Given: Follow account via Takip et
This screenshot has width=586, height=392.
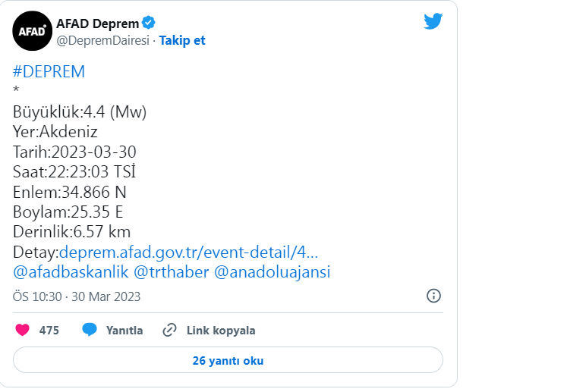Looking at the screenshot, I should 182,40.
